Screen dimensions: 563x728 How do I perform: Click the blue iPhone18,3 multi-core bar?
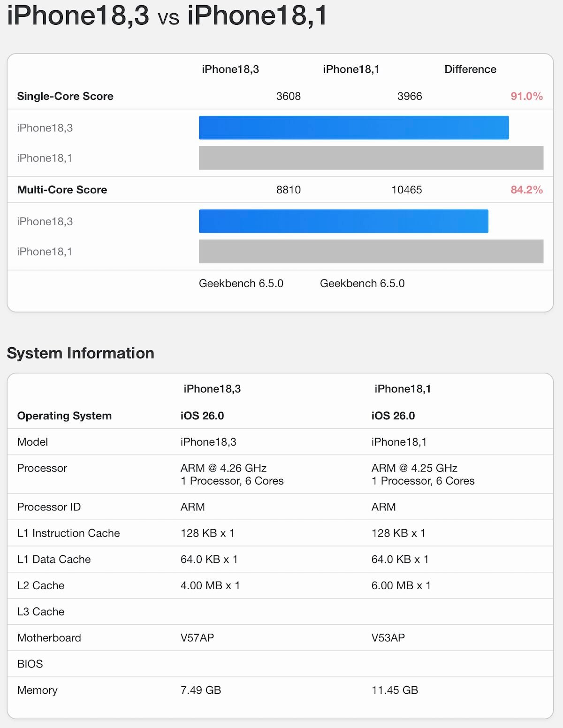click(343, 221)
